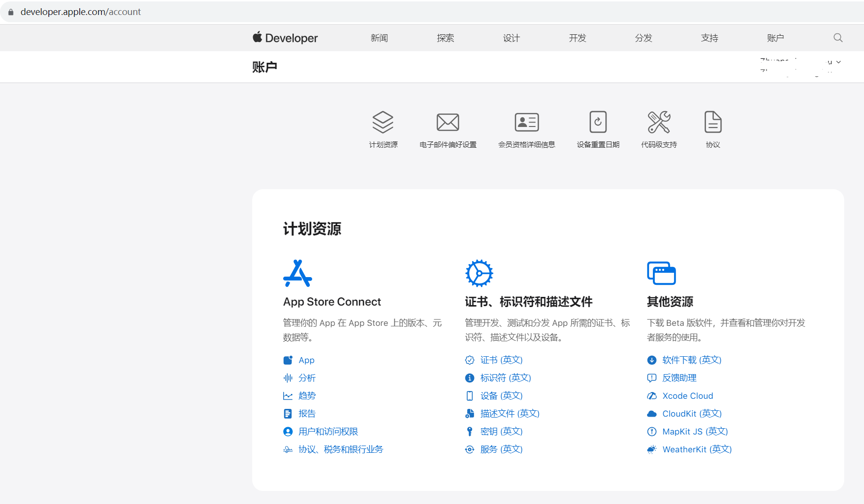Viewport: 864px width, 504px height.
Task: Open the 密钥 (英文) link
Action: pyautogui.click(x=502, y=432)
